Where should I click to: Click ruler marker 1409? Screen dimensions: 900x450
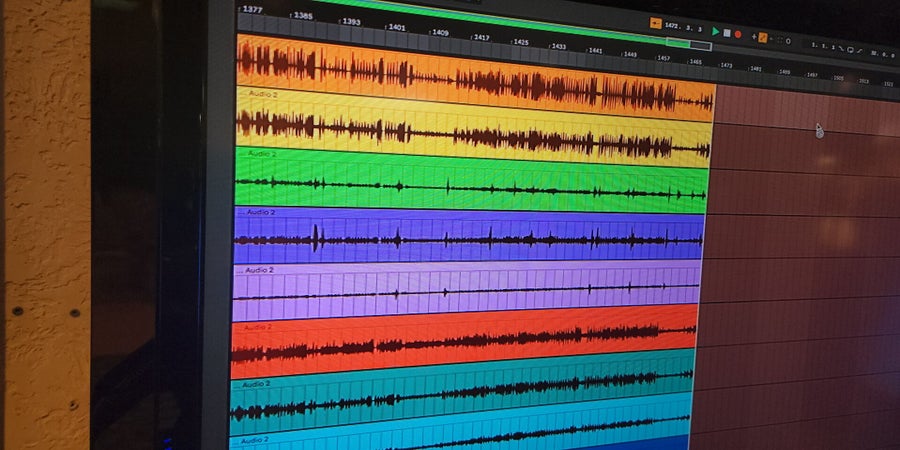pos(440,33)
